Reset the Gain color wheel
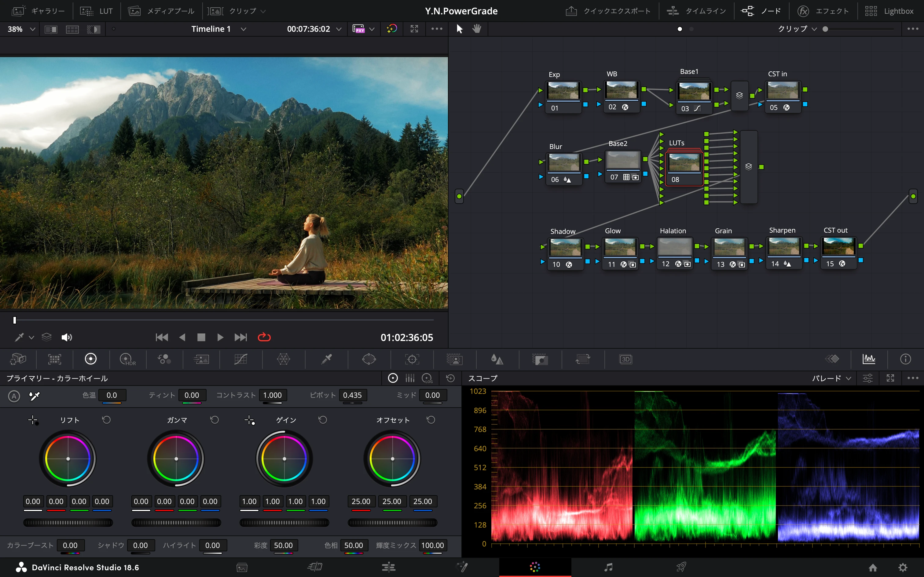 click(323, 420)
